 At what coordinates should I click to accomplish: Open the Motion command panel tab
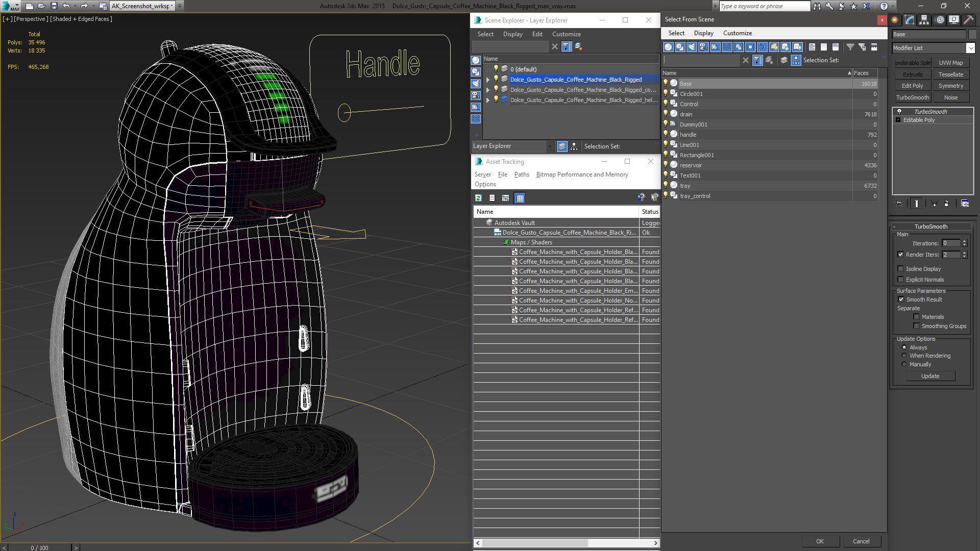(940, 20)
